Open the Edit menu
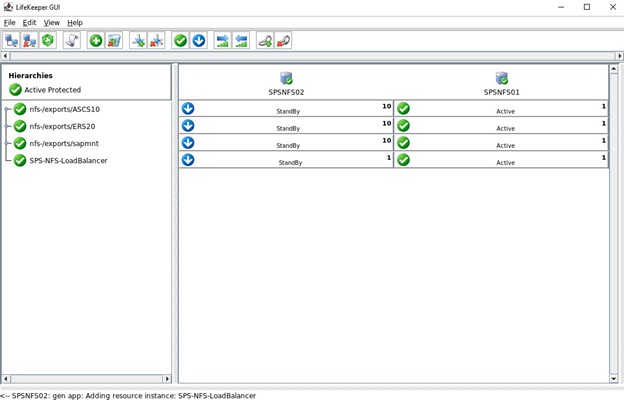624x400 pixels. coord(29,23)
